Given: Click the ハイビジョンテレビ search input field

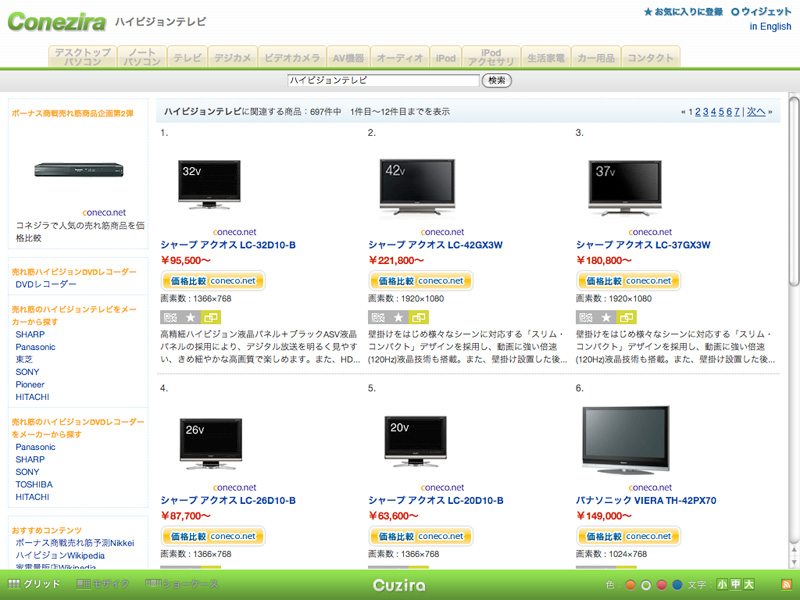Looking at the screenshot, I should click(x=383, y=80).
